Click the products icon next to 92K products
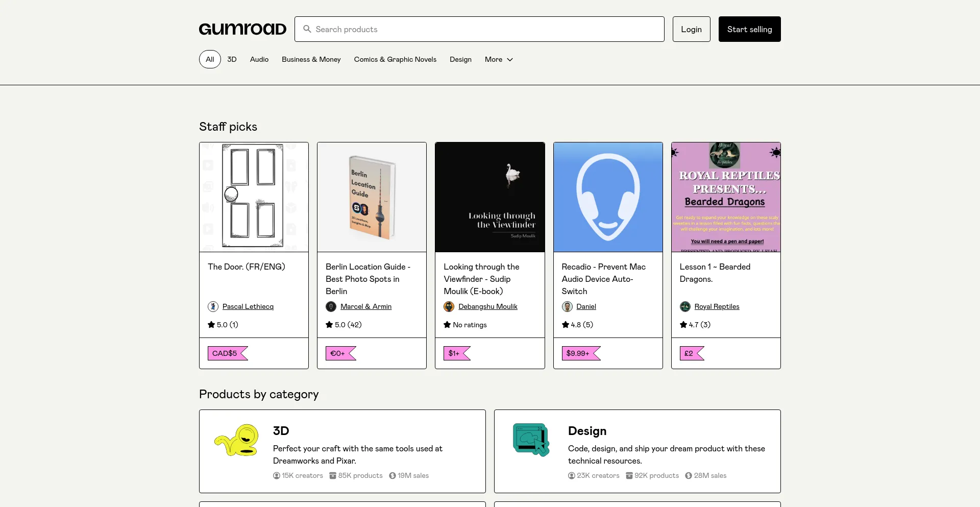This screenshot has width=980, height=507. pyautogui.click(x=629, y=475)
